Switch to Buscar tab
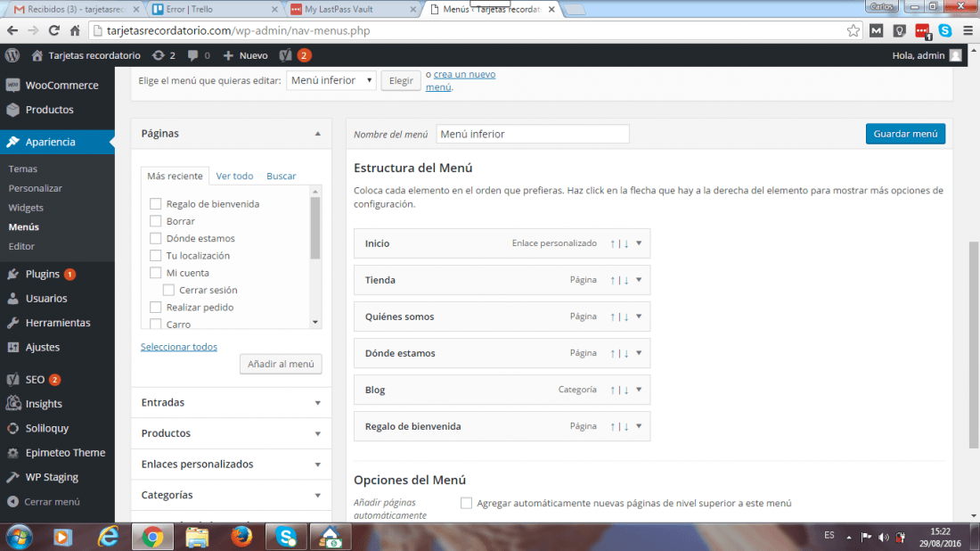 click(x=282, y=177)
